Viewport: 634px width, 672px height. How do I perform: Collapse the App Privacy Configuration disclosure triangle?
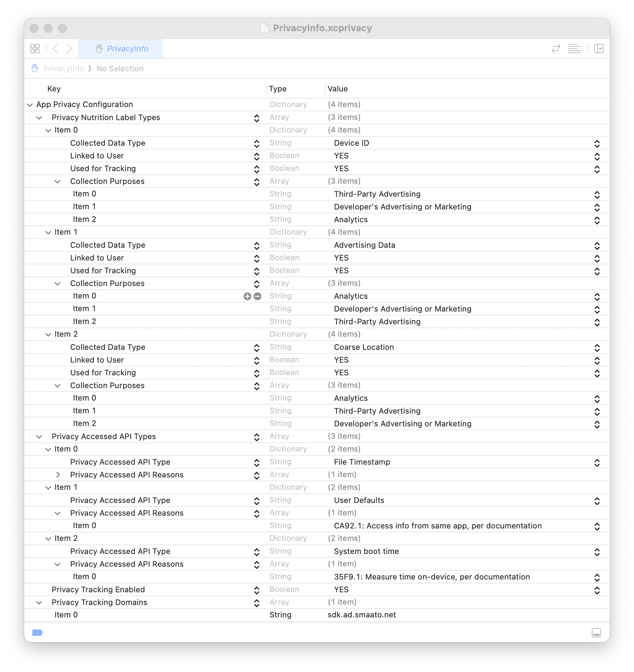tap(30, 104)
